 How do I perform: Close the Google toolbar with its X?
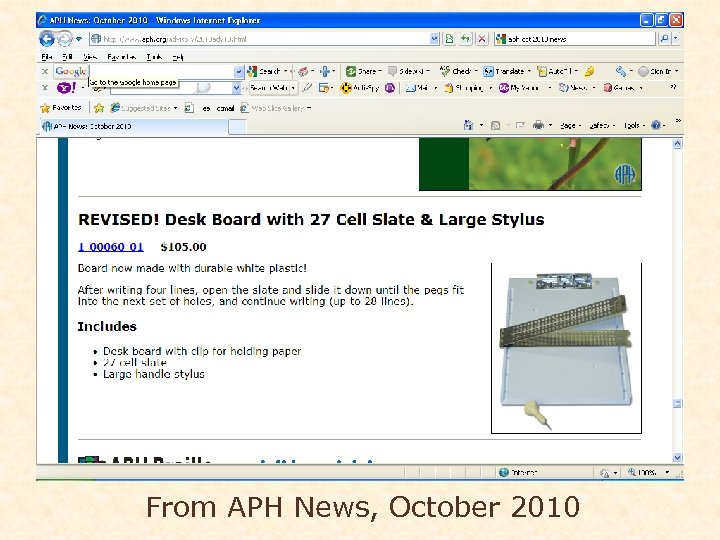45,71
